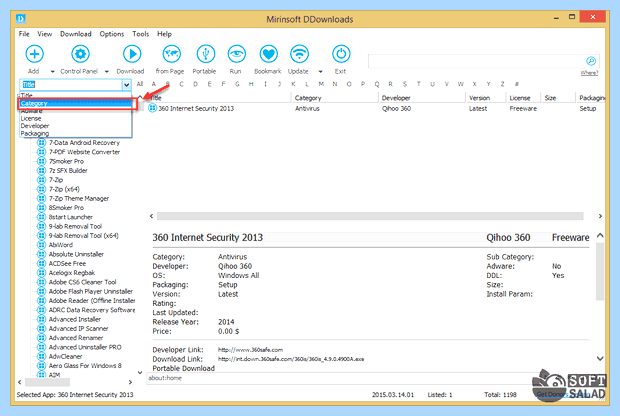Filter apps by the All button
620x416 pixels.
(x=140, y=84)
